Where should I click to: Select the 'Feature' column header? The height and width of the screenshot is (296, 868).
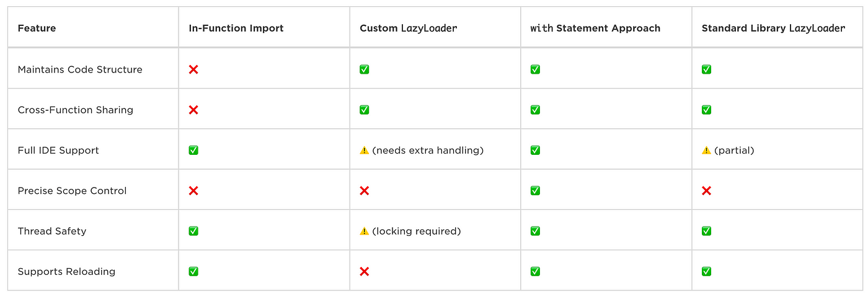[x=37, y=28]
